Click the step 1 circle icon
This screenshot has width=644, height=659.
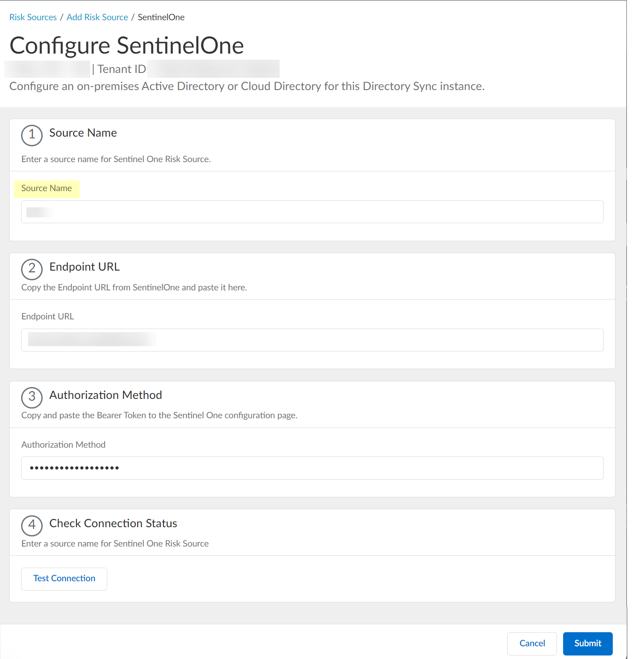(32, 135)
